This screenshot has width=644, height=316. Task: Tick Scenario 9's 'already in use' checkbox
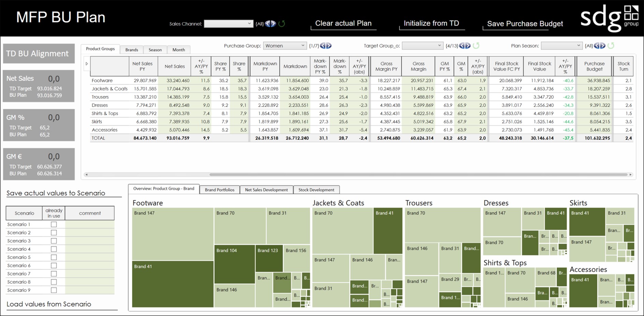54,290
